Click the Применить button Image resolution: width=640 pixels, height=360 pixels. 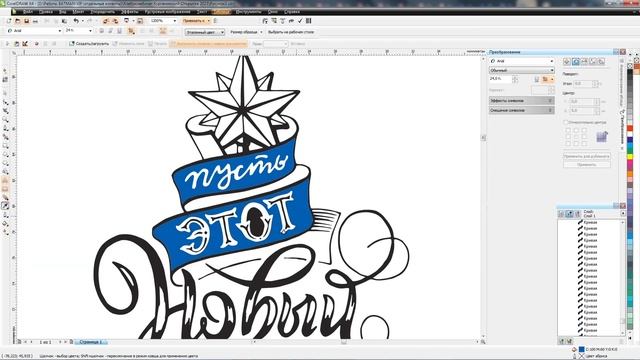point(587,164)
